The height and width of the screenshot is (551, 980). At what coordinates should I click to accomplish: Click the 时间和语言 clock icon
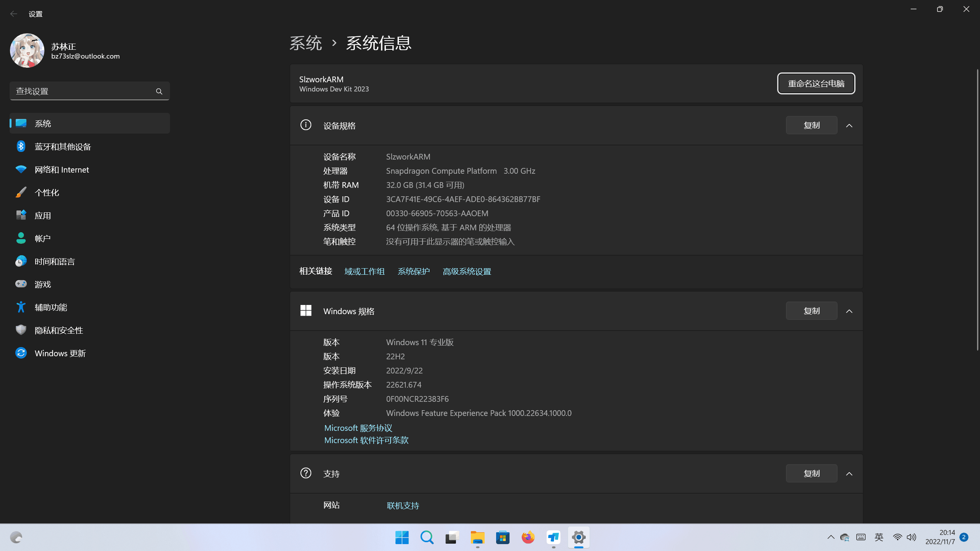(x=21, y=261)
